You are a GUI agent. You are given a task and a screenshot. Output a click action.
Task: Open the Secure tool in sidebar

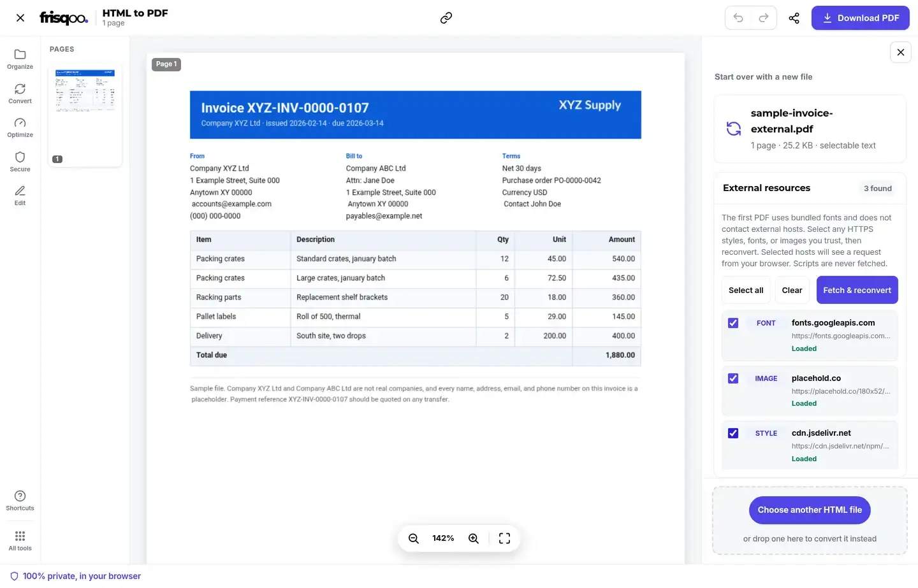[20, 161]
